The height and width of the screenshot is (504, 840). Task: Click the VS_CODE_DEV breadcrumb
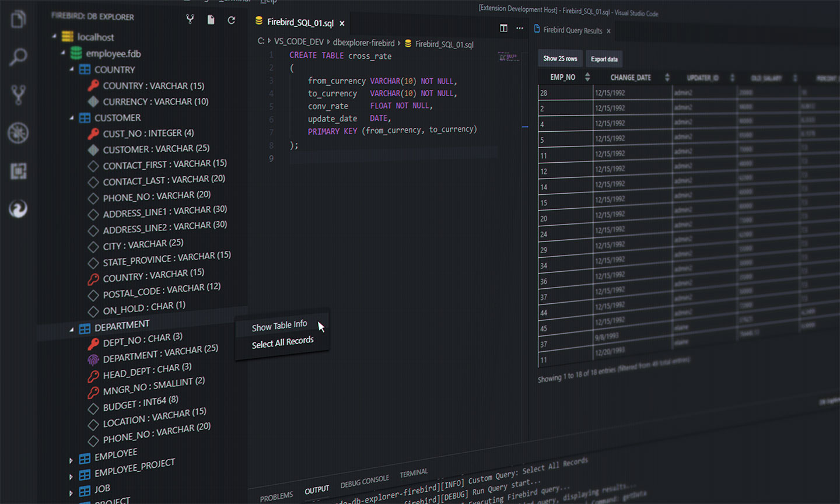[299, 42]
